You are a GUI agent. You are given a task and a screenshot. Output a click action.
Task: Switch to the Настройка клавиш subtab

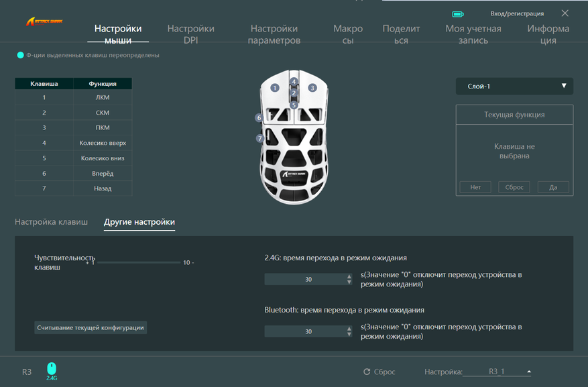[x=51, y=222]
